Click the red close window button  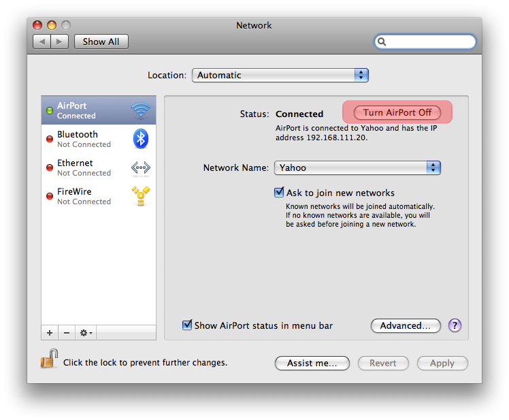point(37,25)
